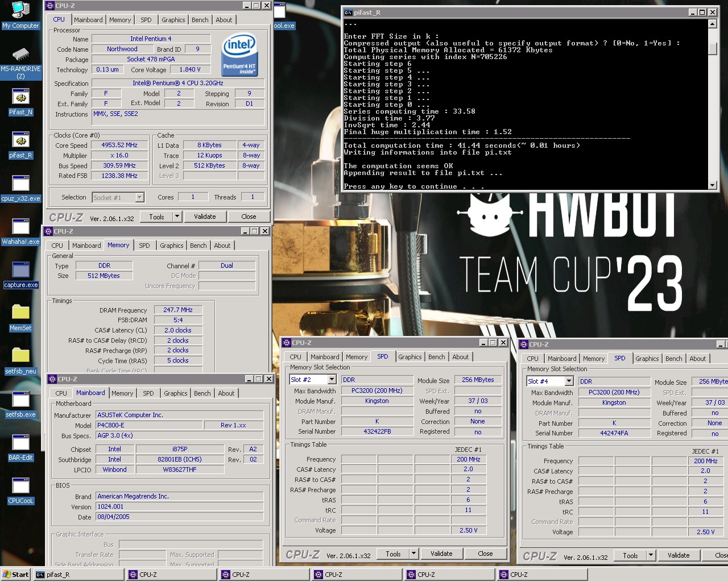Select the Wahaha!.exe desktop icon

pyautogui.click(x=20, y=232)
